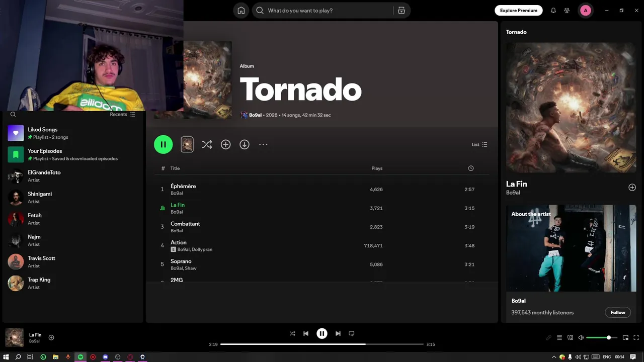Image resolution: width=644 pixels, height=362 pixels.
Task: Open Task View on taskbar
Action: coord(30,357)
